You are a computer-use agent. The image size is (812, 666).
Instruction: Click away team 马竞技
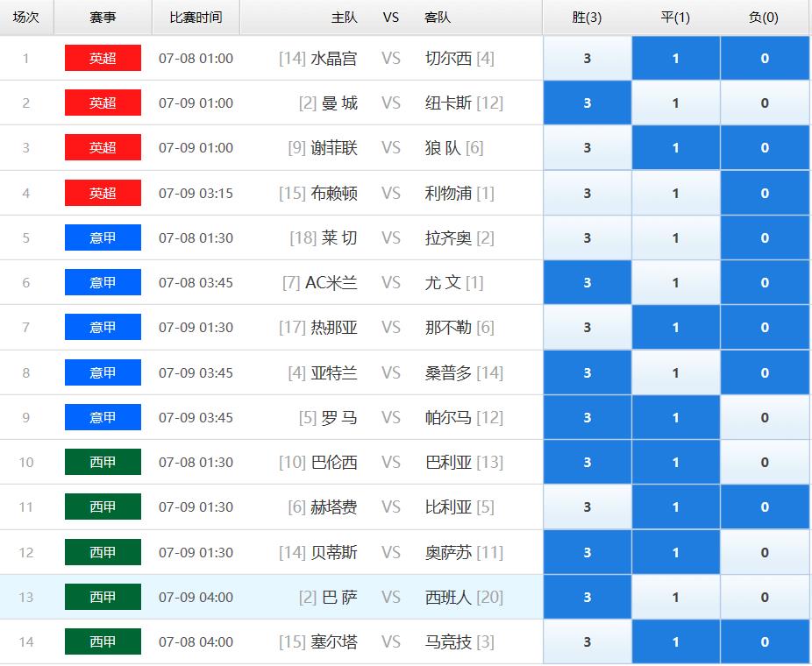448,641
